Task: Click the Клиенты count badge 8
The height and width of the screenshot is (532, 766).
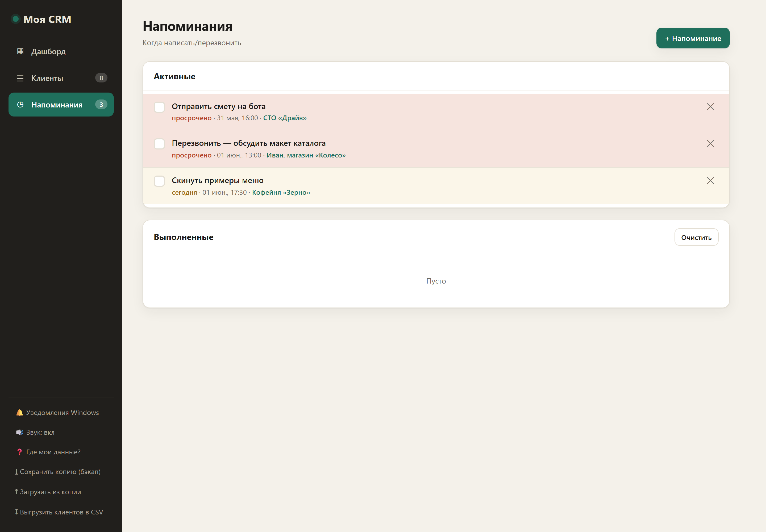Action: [101, 78]
